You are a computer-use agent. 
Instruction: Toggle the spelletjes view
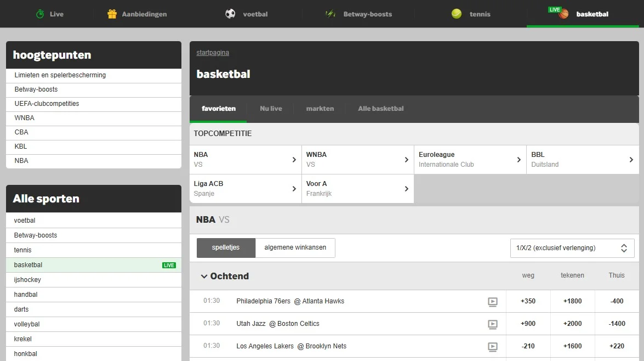[x=225, y=247]
